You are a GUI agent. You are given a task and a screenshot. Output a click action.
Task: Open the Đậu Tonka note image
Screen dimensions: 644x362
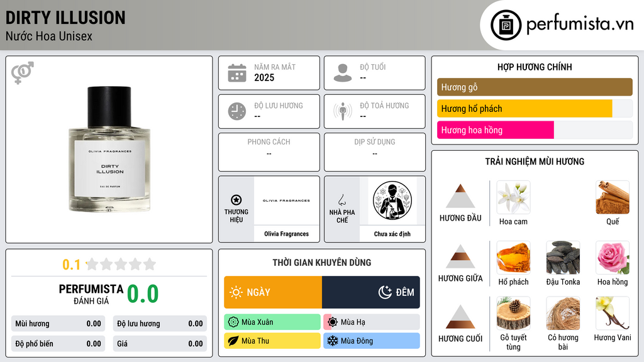(563, 258)
